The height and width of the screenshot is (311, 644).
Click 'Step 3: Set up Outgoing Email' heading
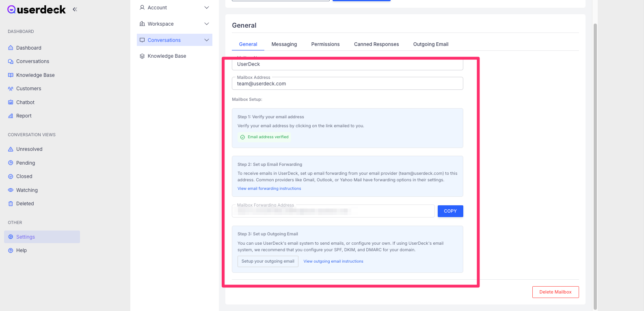[268, 234]
